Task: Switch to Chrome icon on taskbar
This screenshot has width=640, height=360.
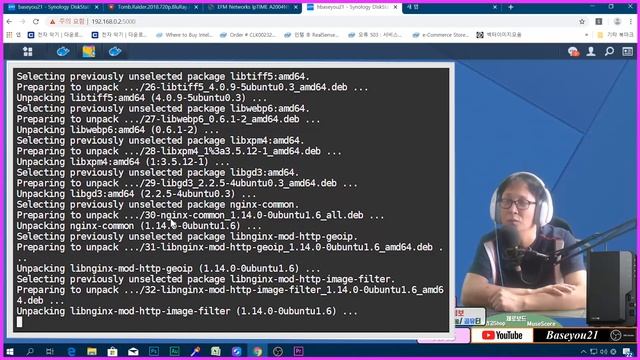Action: [x=257, y=351]
